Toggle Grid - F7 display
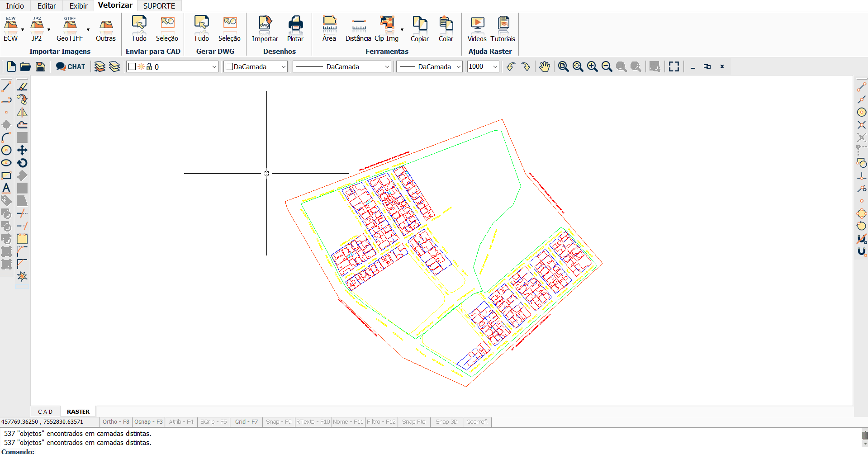Viewport: 868px width, 454px height. (246, 422)
